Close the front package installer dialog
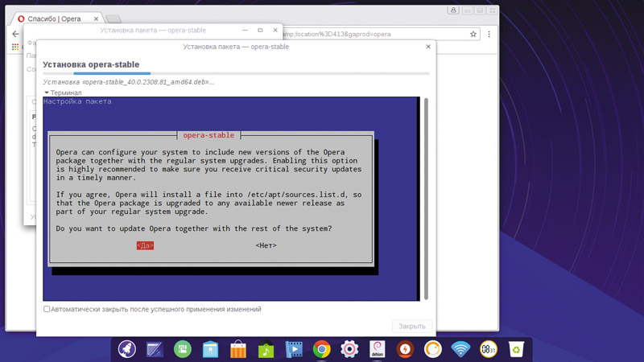Screen dimensions: 644x362 428,47
